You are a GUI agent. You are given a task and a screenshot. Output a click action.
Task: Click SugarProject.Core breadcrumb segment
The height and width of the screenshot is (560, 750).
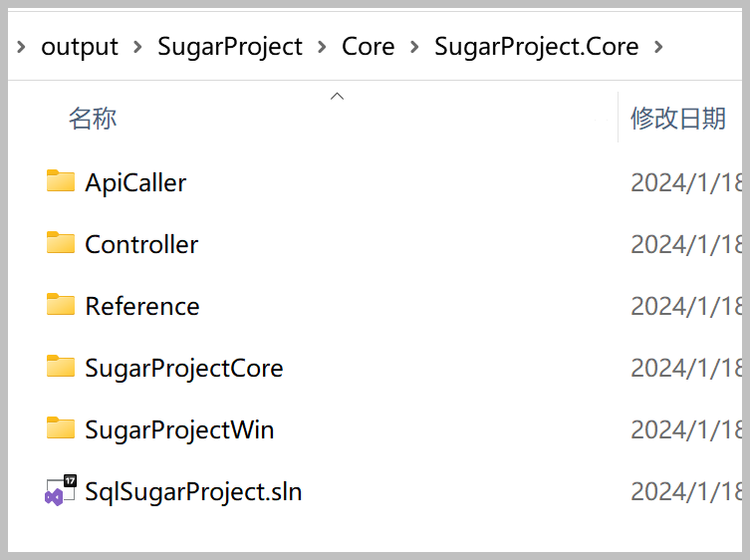click(536, 48)
